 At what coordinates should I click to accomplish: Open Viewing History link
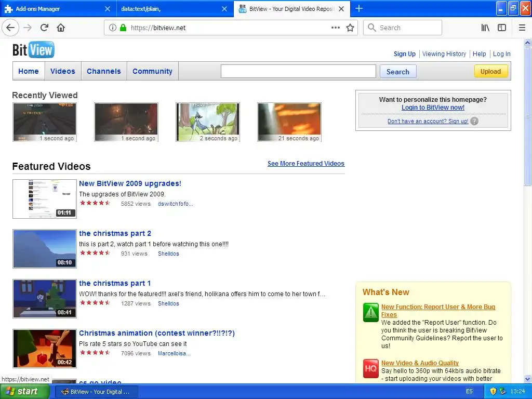tap(444, 54)
